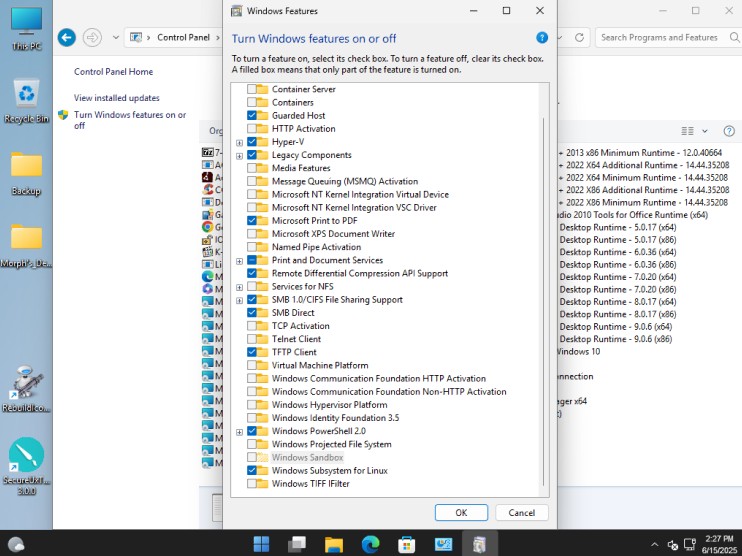Select Windows Identity Foundation 3.5 label
742x556 pixels.
(x=336, y=418)
